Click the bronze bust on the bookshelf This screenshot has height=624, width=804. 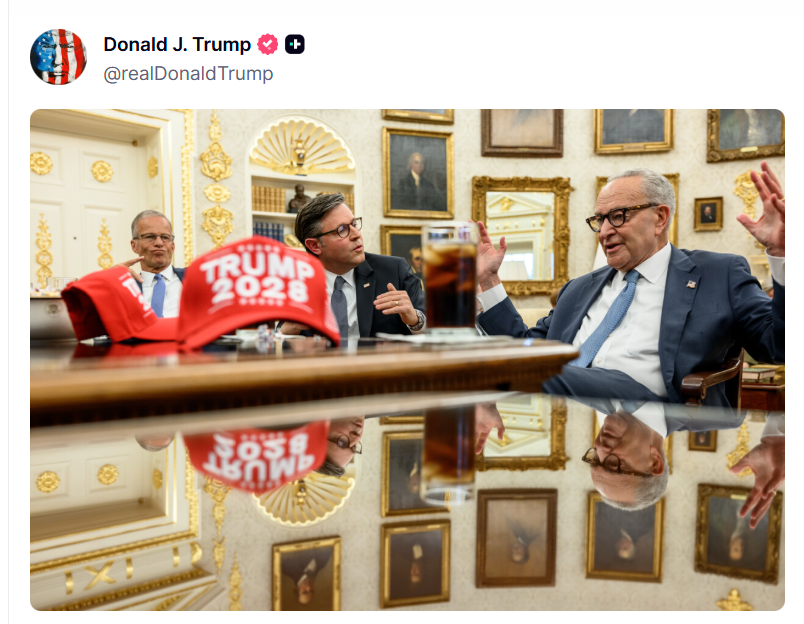pyautogui.click(x=298, y=198)
